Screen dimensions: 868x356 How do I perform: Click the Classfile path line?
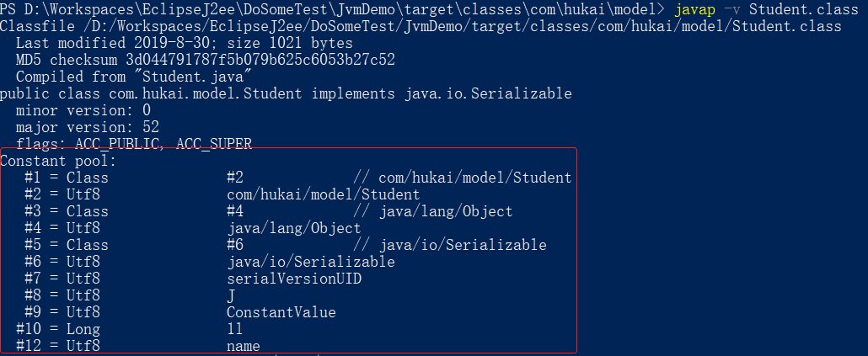click(x=420, y=27)
